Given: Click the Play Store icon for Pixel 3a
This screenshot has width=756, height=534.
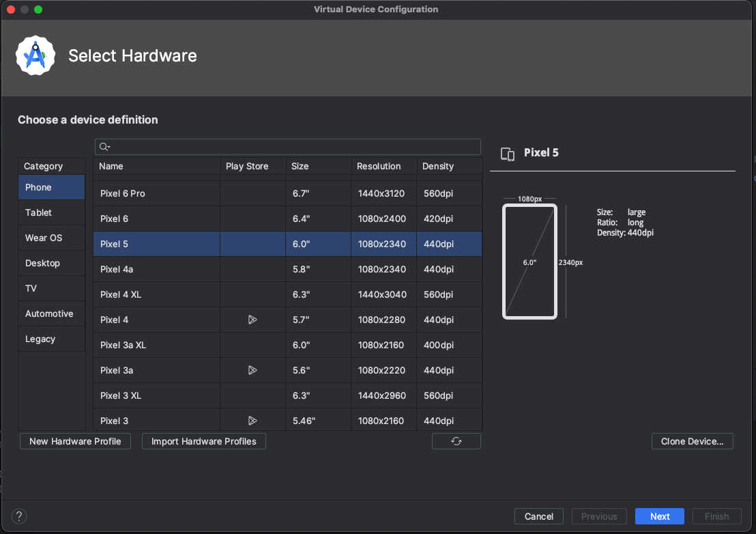Looking at the screenshot, I should click(252, 370).
